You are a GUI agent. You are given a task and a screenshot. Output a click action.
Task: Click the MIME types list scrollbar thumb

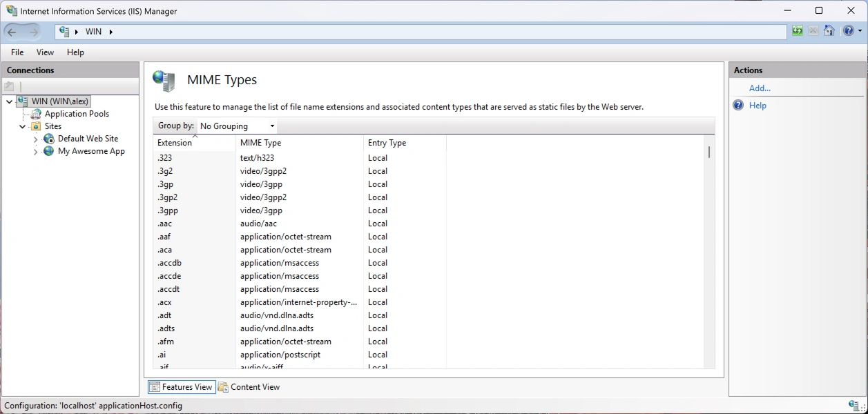(709, 152)
